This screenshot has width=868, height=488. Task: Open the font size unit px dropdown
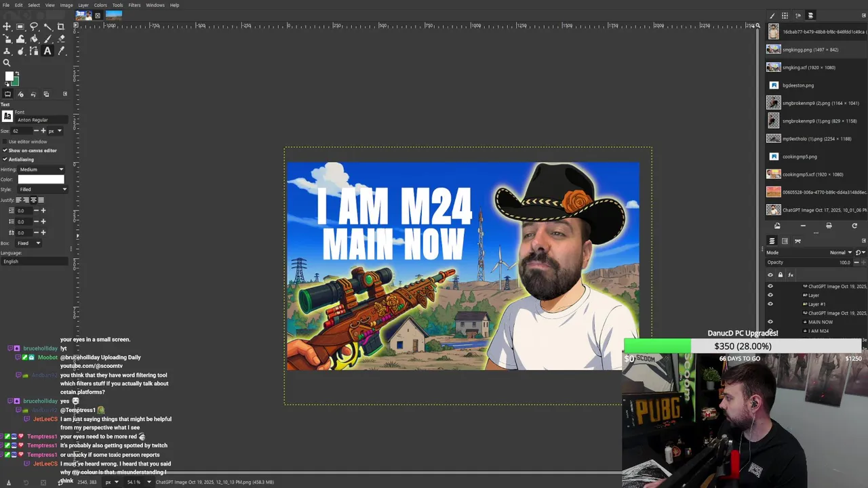tap(56, 131)
